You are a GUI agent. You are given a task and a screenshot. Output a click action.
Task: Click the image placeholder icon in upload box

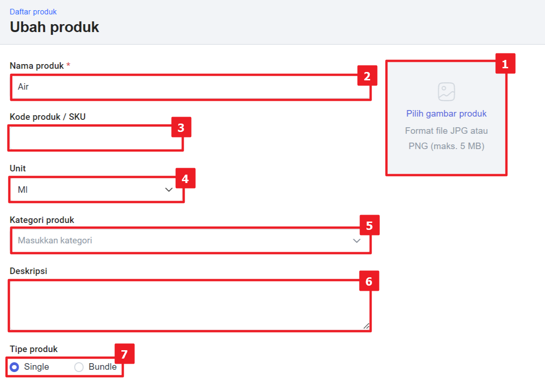446,91
